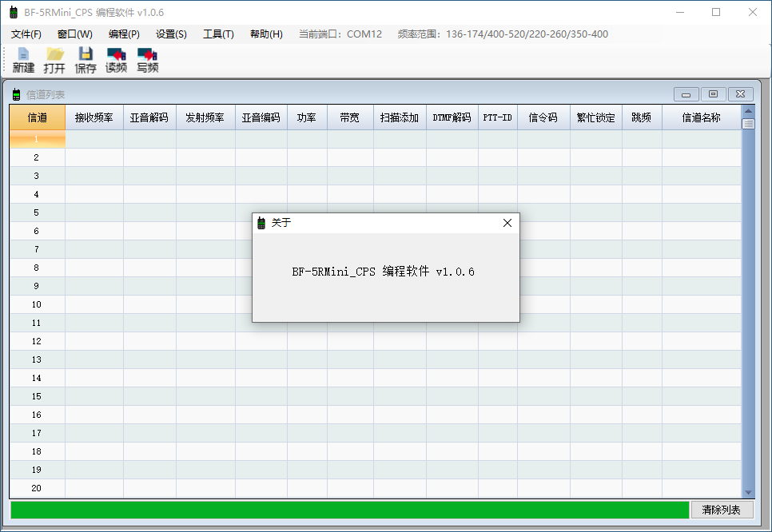
Task: Open the 设置(S) menu
Action: tap(171, 34)
